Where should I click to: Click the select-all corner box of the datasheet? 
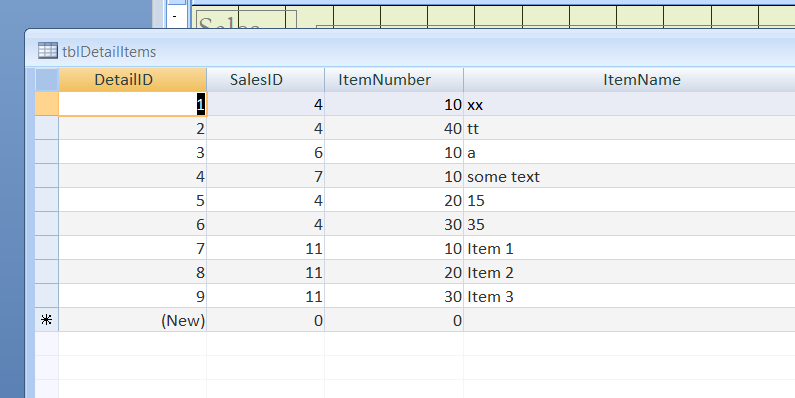47,80
